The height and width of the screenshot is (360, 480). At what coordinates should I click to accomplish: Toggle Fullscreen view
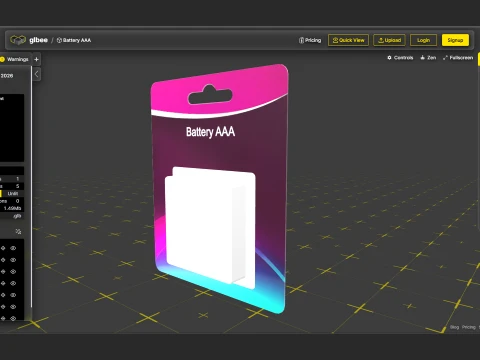(458, 58)
